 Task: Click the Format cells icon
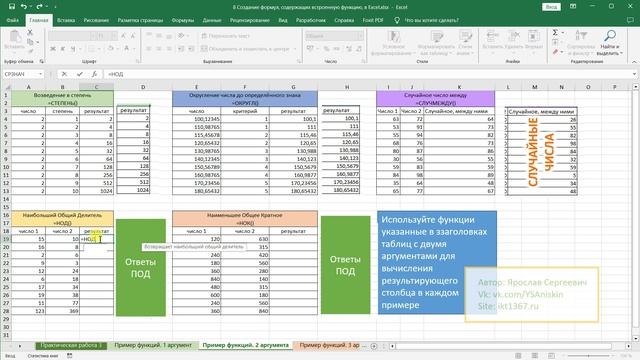coord(533,36)
